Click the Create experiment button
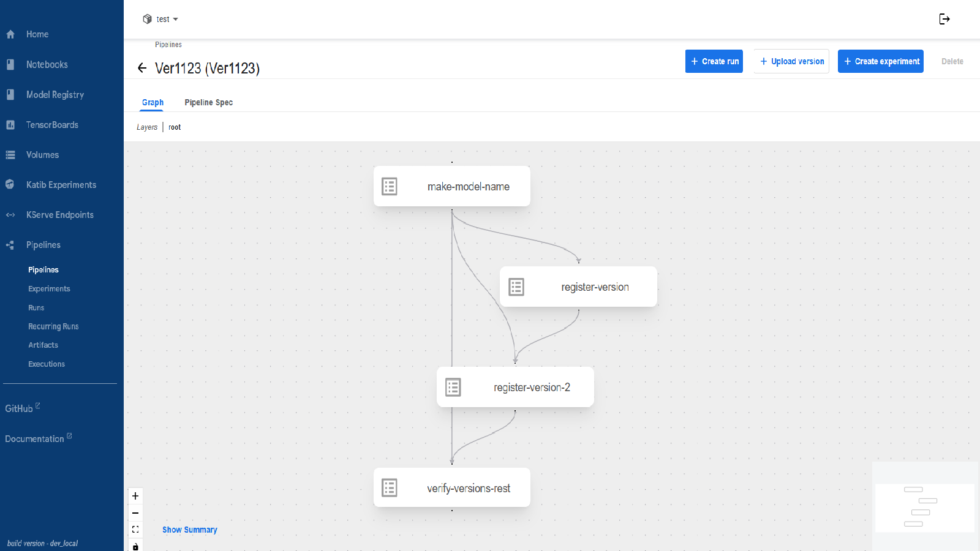Viewport: 980px width, 551px height. pyautogui.click(x=881, y=61)
